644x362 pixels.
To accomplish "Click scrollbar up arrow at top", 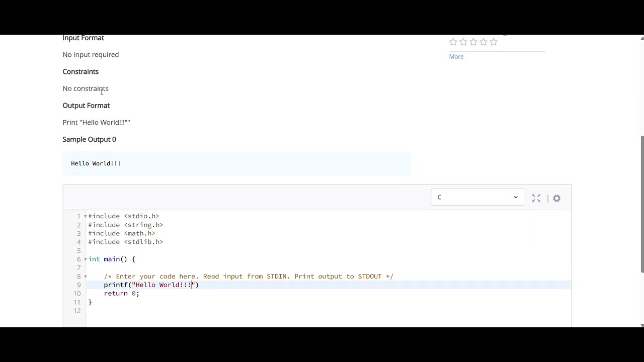I will pyautogui.click(x=642, y=38).
